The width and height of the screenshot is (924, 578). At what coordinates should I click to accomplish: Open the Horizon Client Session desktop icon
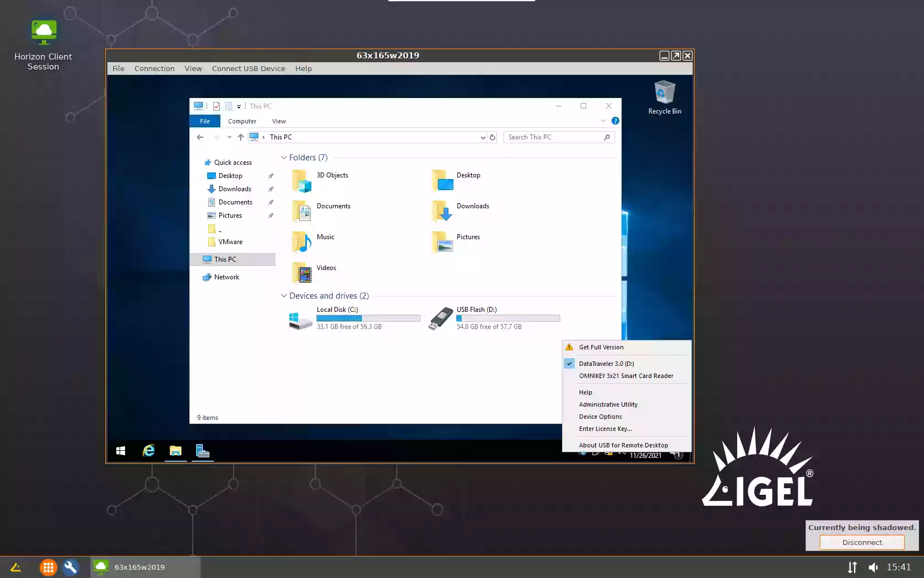pos(43,45)
